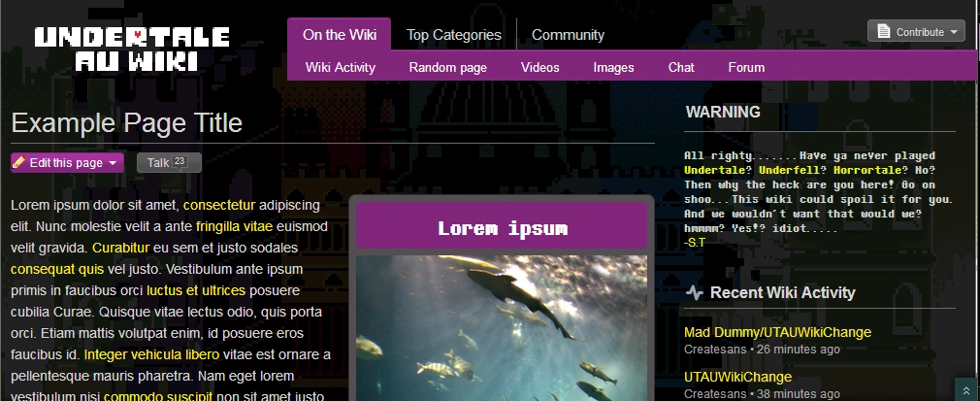Click the Talk comment count bubble

pos(180,162)
